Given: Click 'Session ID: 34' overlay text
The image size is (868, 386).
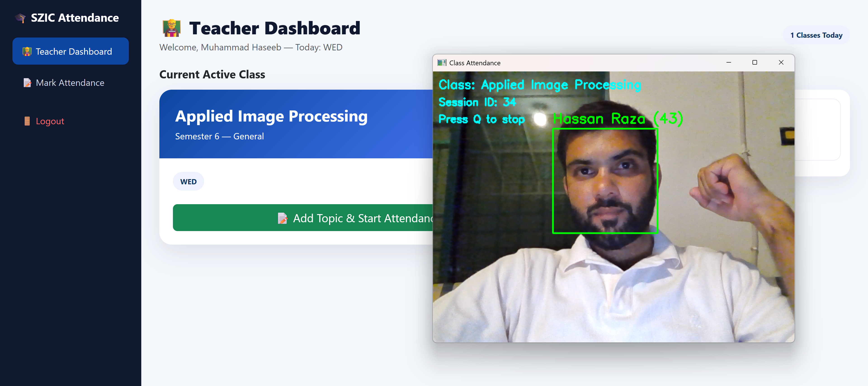Looking at the screenshot, I should pos(477,102).
